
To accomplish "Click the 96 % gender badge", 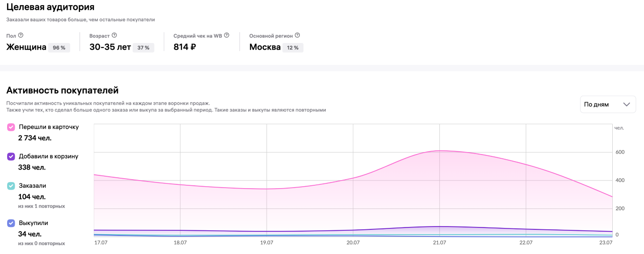I will 59,48.
